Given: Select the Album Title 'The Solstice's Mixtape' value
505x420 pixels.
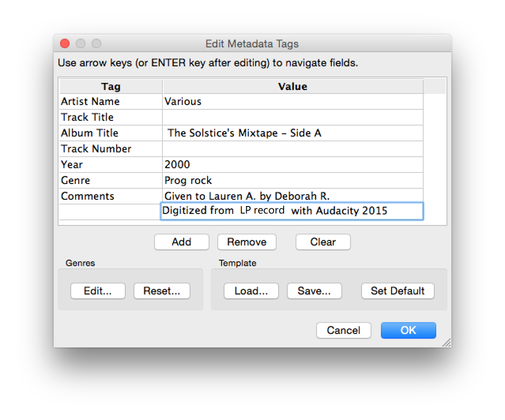Looking at the screenshot, I should click(292, 133).
